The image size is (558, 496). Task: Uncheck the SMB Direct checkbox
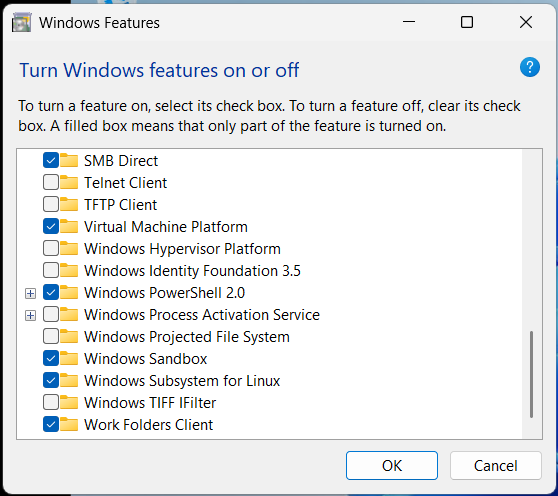click(x=51, y=160)
